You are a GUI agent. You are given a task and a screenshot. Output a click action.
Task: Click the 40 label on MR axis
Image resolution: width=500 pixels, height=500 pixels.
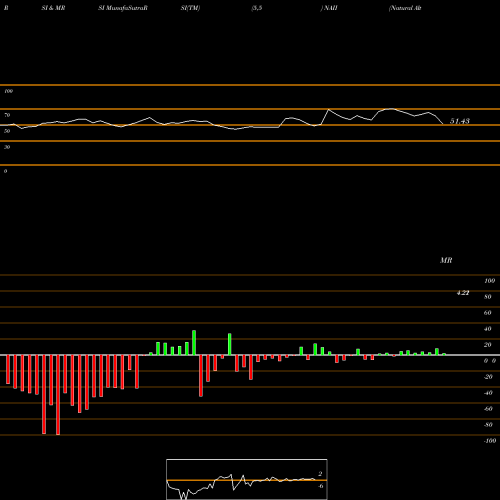pos(488,329)
